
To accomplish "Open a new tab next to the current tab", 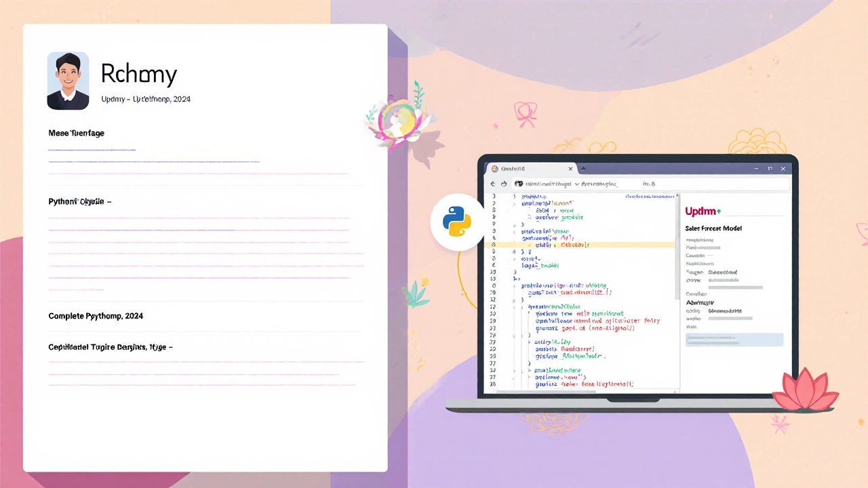I will [583, 169].
